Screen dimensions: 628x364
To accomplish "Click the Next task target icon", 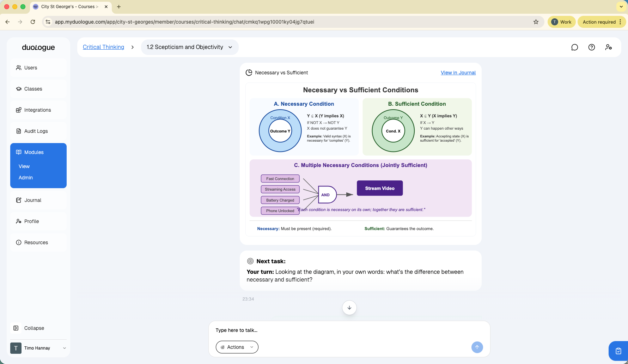I will tap(250, 261).
